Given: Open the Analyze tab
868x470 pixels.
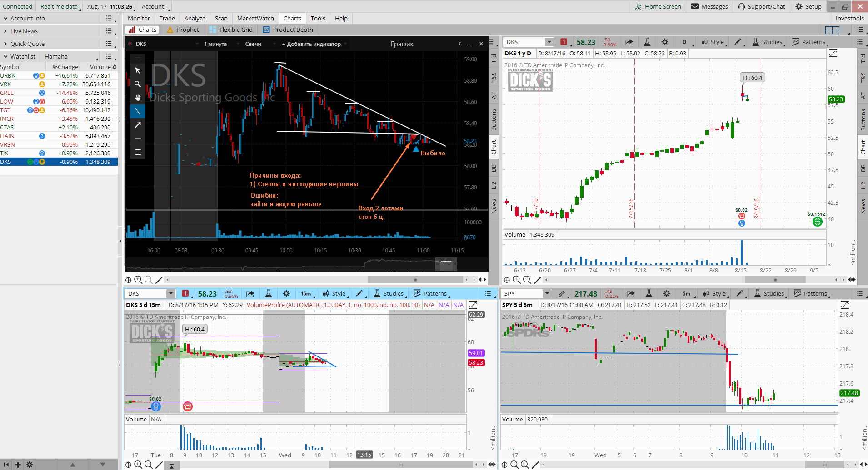Looking at the screenshot, I should [x=195, y=18].
